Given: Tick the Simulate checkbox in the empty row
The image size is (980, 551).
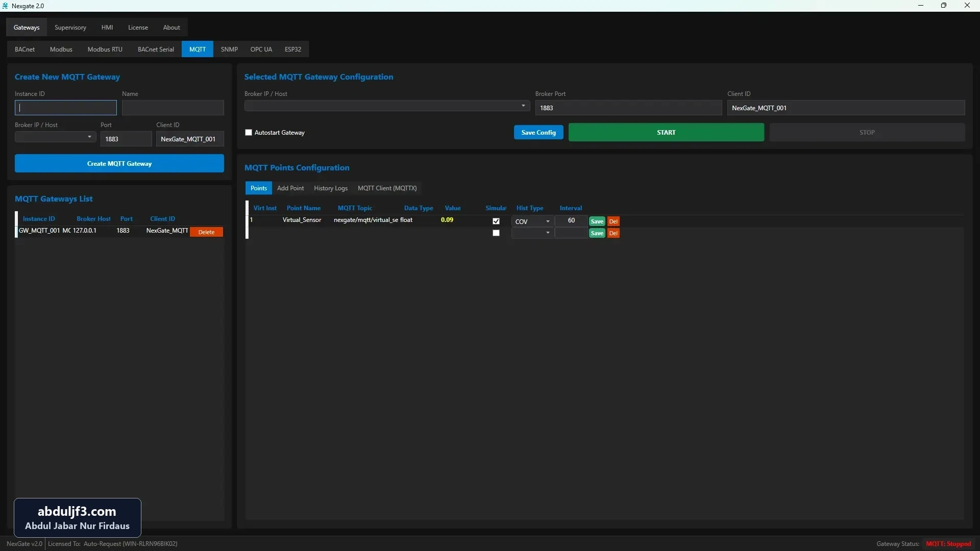Looking at the screenshot, I should click(496, 233).
